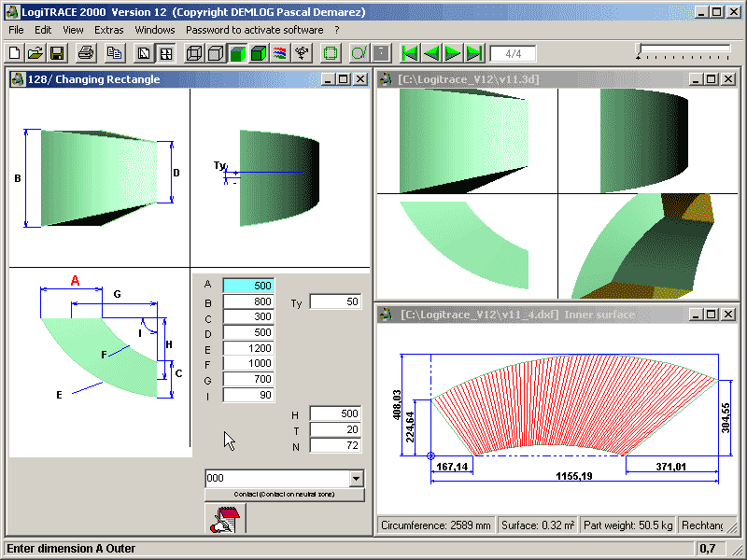747x560 pixels.
Task: Click the notepad calculate icon
Action: click(224, 521)
